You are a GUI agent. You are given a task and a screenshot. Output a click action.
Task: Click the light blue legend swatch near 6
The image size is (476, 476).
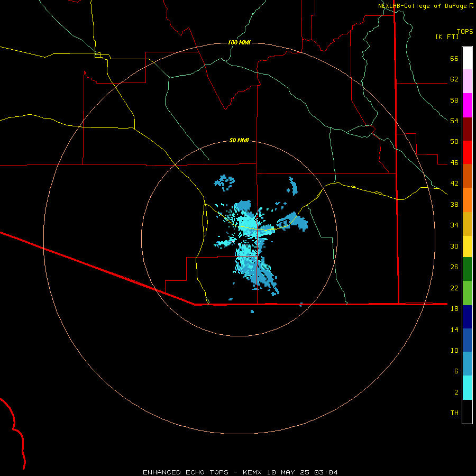coord(467,364)
